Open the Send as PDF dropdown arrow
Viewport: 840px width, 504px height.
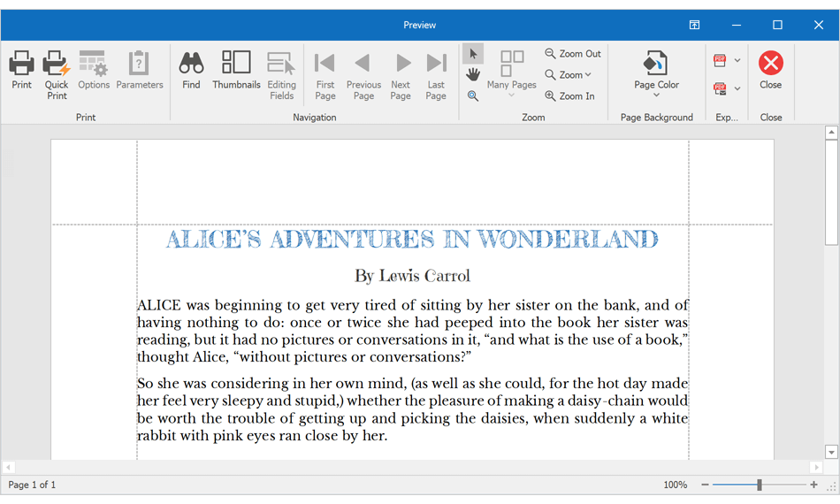click(x=737, y=88)
